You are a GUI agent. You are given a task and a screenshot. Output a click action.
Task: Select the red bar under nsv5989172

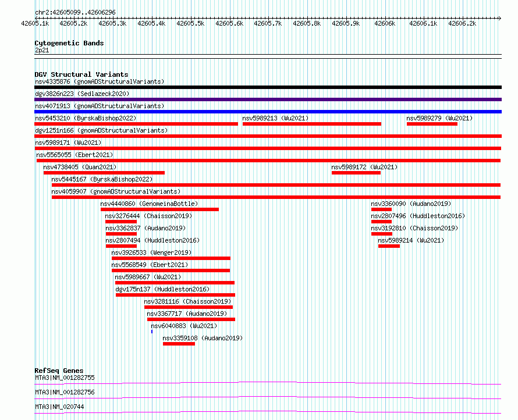click(x=356, y=173)
